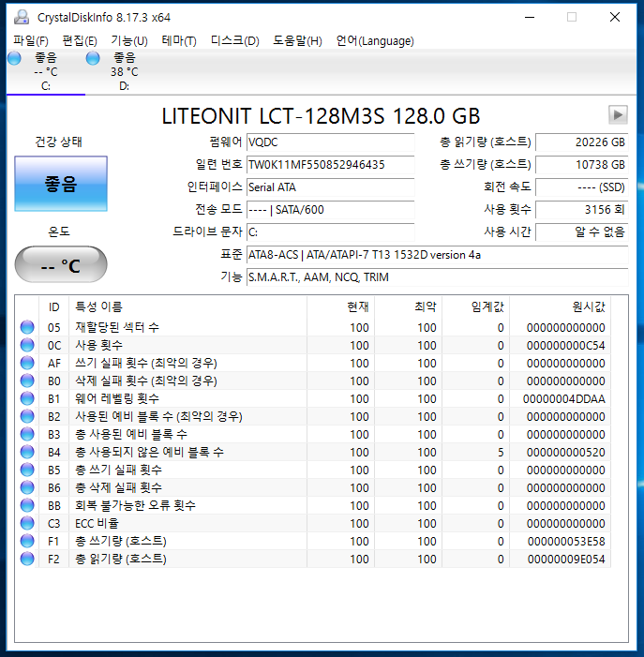Click status icon for attribute AF
644x657 pixels.
pyautogui.click(x=27, y=363)
